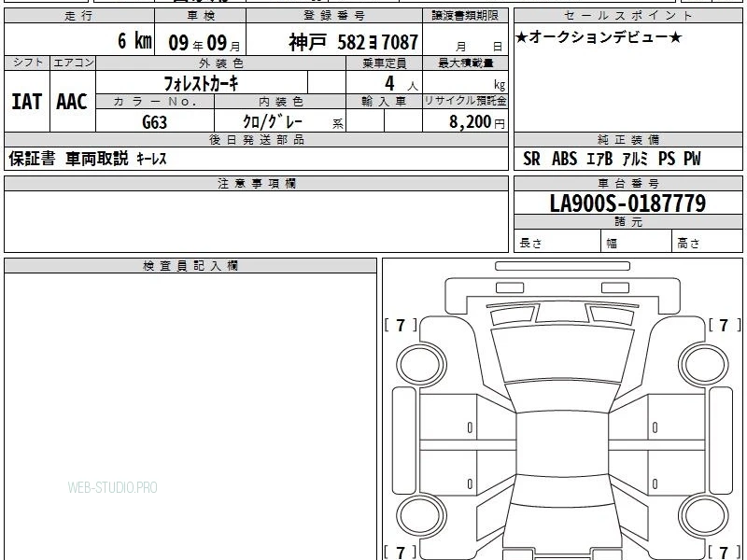Click the 乗車定員 header
This screenshot has height=560, width=747.
click(384, 63)
